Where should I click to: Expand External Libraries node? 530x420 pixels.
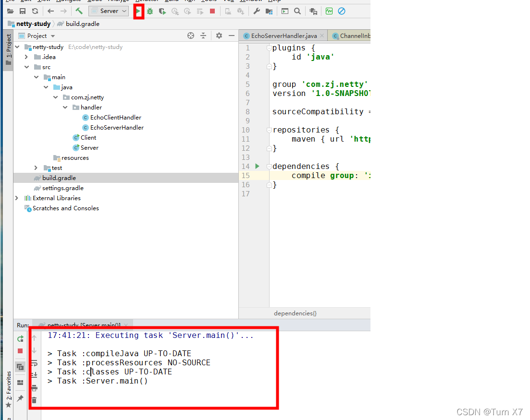click(17, 198)
